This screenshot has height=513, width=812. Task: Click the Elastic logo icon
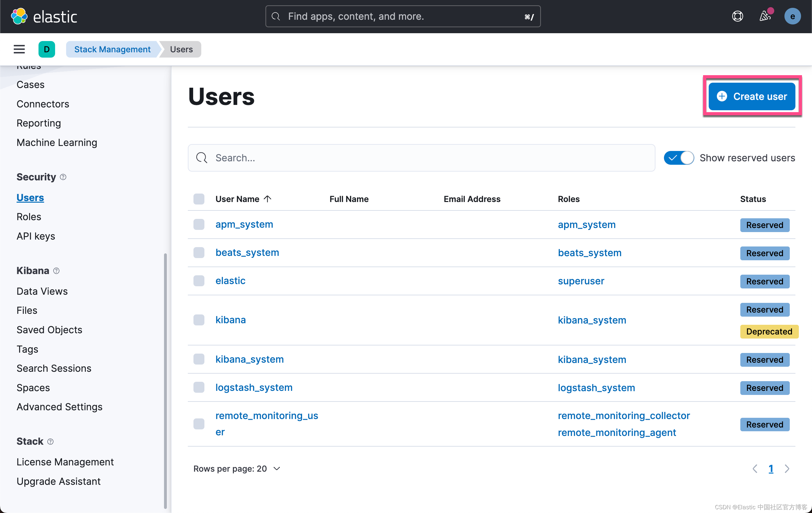pyautogui.click(x=19, y=16)
